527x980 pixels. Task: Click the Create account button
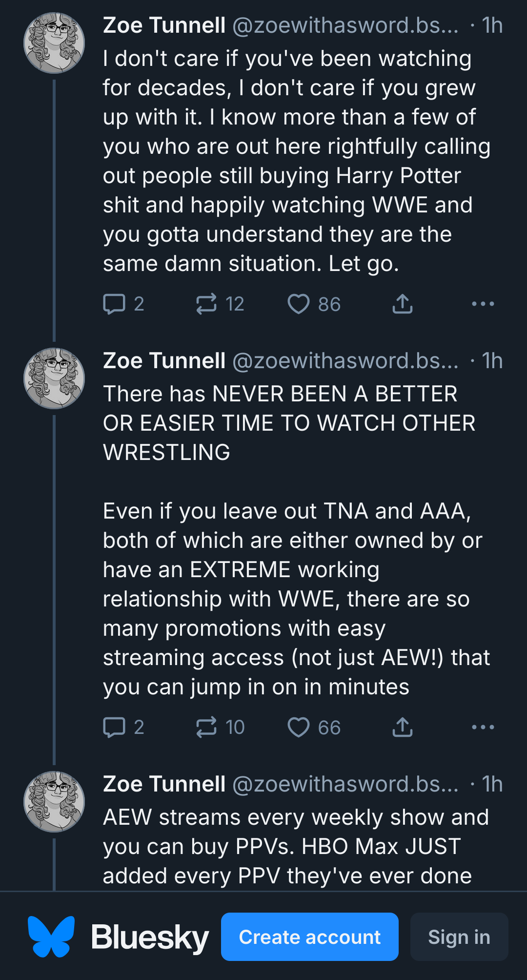[310, 937]
